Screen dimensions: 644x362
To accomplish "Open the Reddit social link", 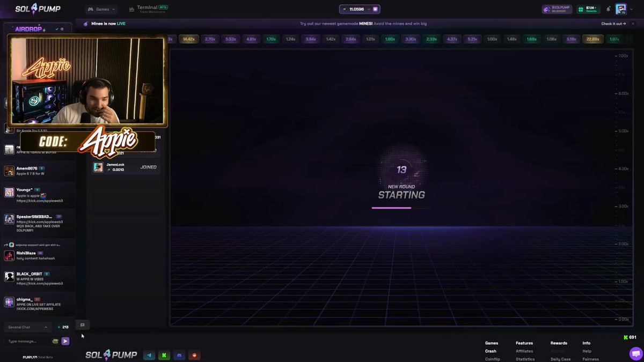I will tap(195, 355).
